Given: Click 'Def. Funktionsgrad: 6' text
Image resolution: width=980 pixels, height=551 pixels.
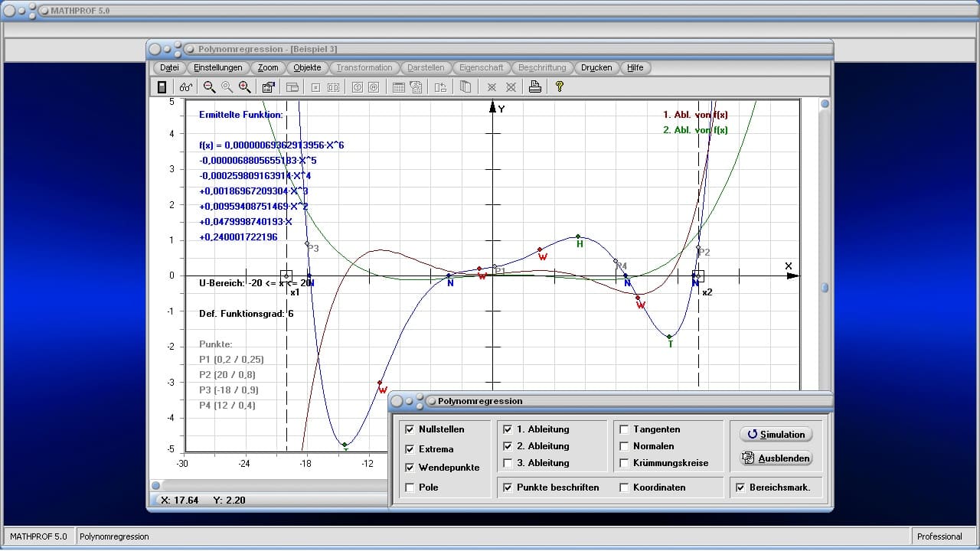Looking at the screenshot, I should click(246, 314).
